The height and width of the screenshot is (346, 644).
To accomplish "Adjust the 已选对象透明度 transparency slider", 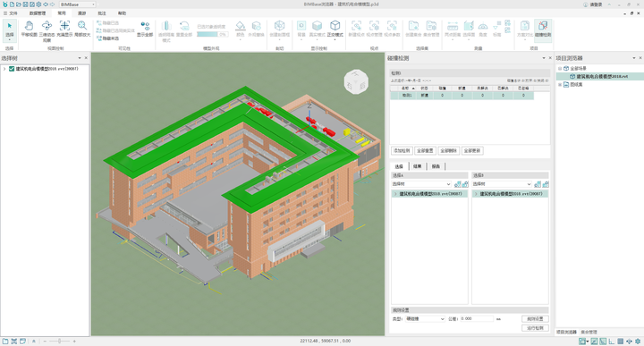I will (x=212, y=35).
